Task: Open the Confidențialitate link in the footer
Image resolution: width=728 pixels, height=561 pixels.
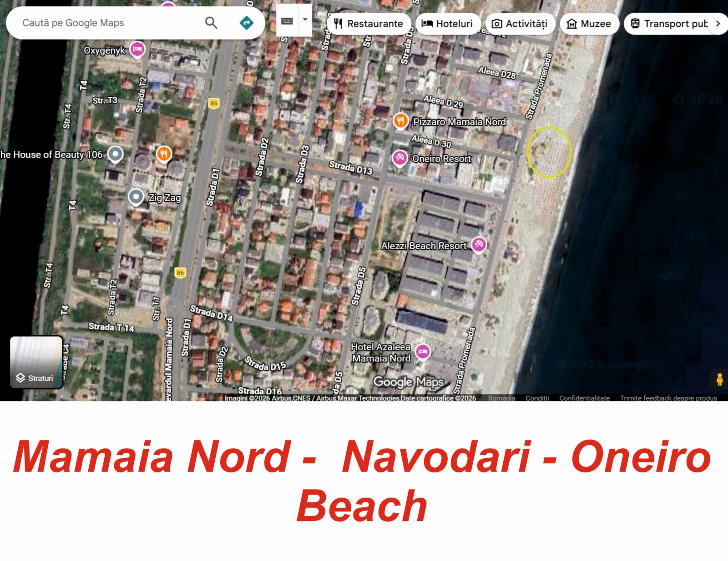Action: pyautogui.click(x=584, y=398)
